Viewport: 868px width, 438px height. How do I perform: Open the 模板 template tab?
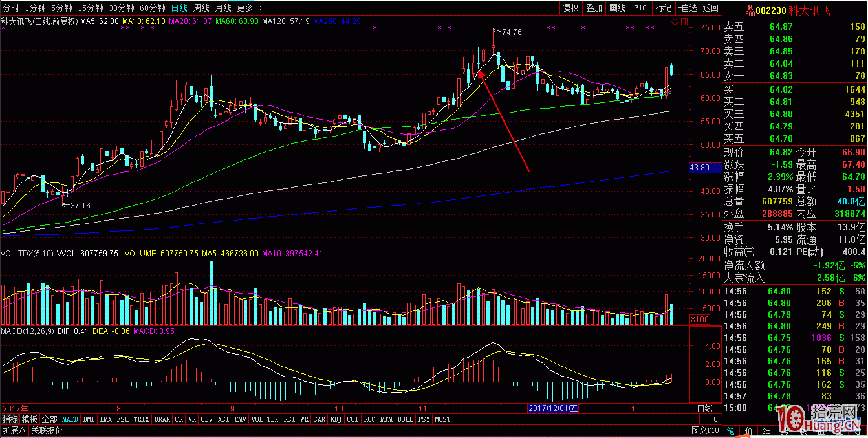coord(29,419)
